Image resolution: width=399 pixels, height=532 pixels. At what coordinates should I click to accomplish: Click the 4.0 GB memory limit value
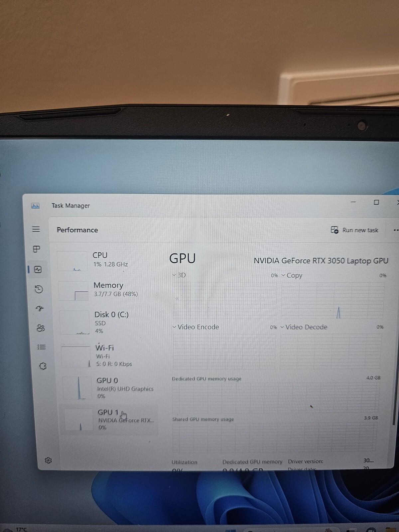(373, 378)
